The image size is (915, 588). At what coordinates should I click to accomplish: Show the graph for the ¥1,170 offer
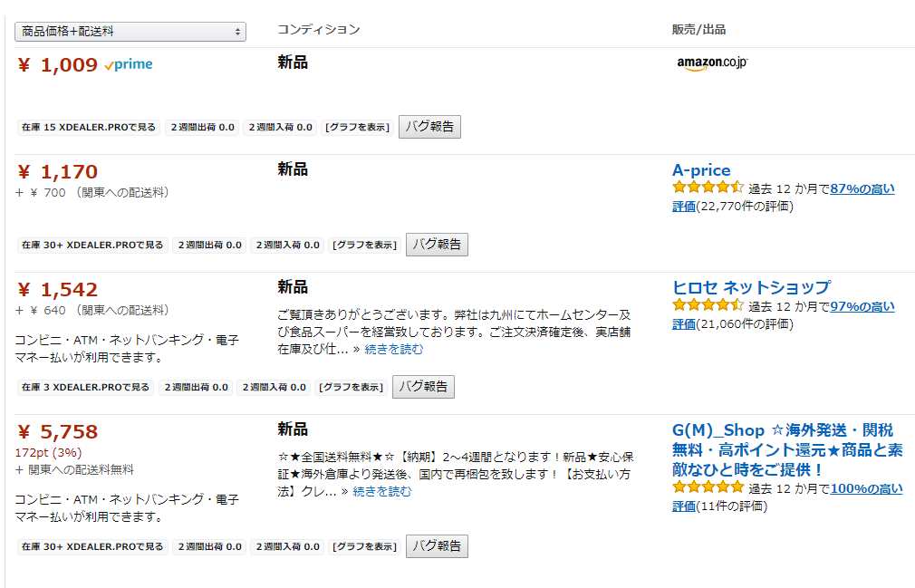click(x=363, y=245)
